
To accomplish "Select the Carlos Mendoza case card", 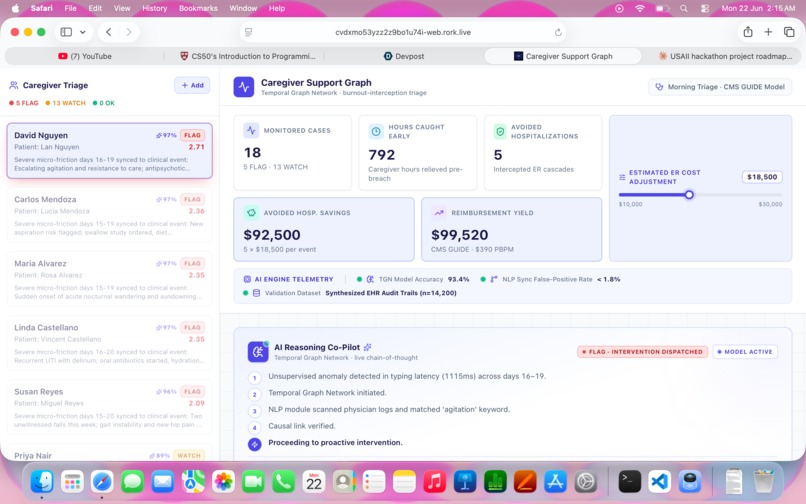I will click(x=109, y=215).
